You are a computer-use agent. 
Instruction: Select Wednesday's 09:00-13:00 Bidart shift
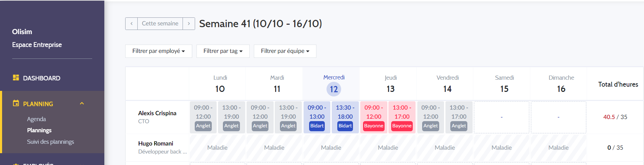point(317,117)
